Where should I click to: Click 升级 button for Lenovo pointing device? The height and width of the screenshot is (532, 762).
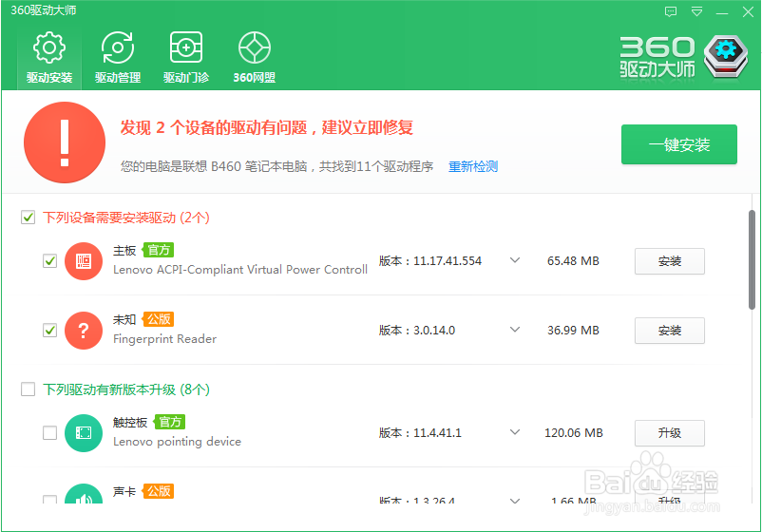click(669, 433)
